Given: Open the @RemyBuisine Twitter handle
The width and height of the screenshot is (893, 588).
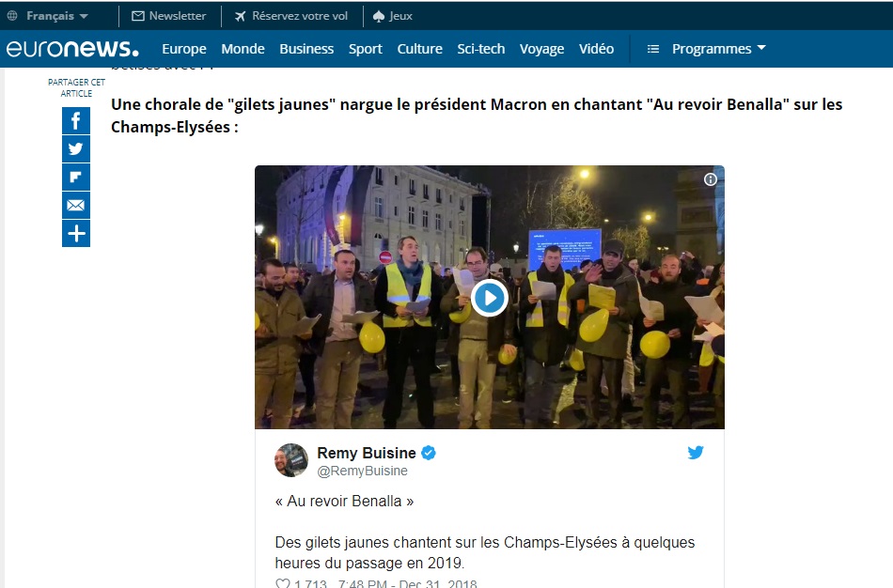Looking at the screenshot, I should (x=362, y=472).
